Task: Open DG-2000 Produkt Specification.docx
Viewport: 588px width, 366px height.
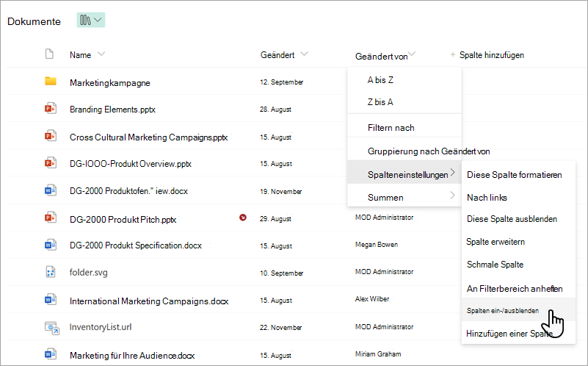Action: tap(136, 245)
